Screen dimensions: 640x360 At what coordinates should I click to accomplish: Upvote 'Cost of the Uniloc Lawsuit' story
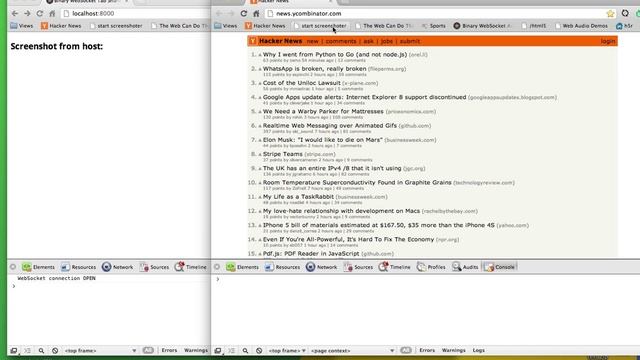point(260,84)
